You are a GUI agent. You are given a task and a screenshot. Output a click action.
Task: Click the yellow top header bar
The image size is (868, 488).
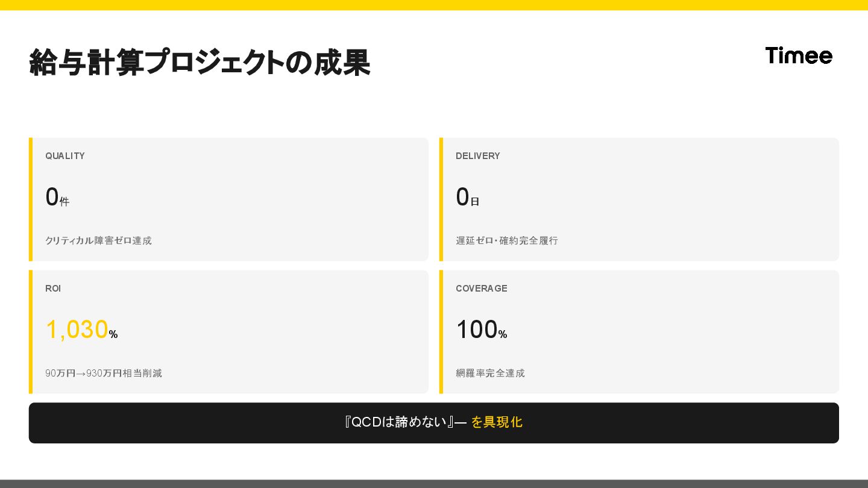coord(434,5)
